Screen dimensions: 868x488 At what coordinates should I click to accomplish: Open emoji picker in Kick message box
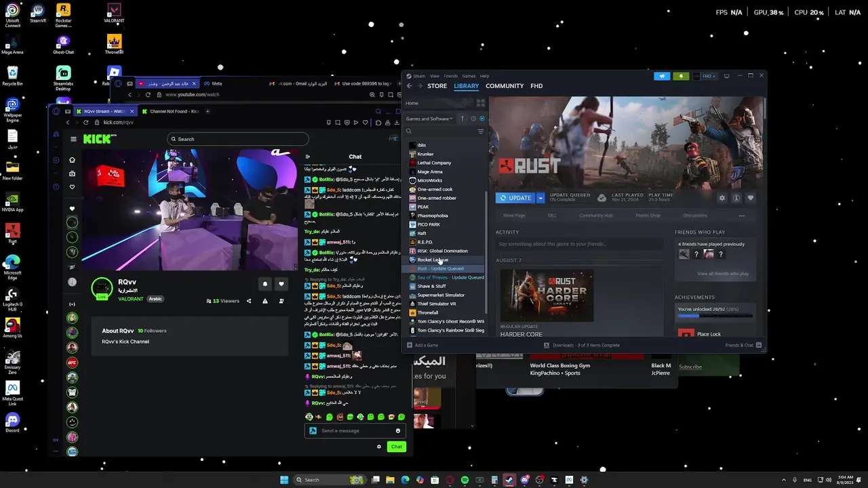click(398, 430)
